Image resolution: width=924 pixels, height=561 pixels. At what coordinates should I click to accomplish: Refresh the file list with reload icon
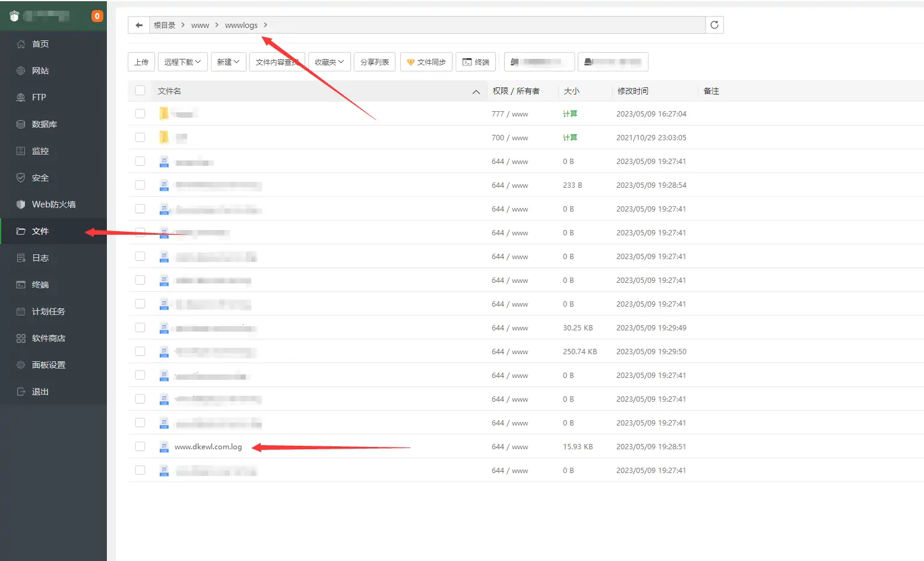(714, 25)
